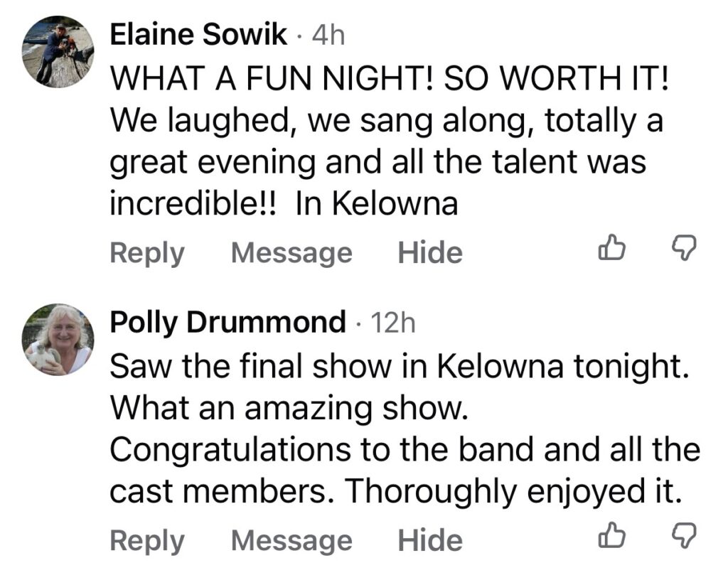Click the 4h timestamp on Elaine's comment
728x575 pixels.
click(x=328, y=35)
